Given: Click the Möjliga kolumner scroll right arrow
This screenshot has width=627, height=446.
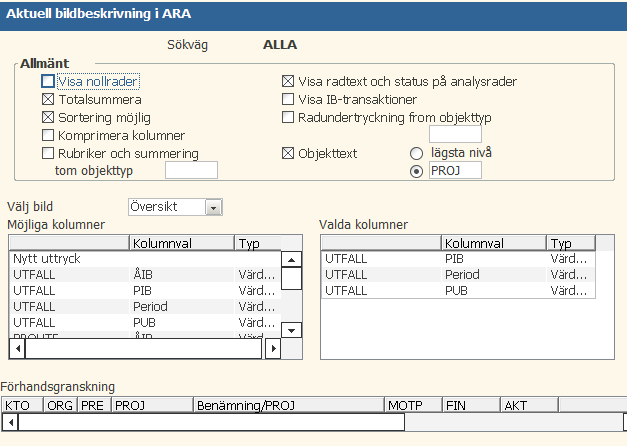Looking at the screenshot, I should click(x=273, y=348).
